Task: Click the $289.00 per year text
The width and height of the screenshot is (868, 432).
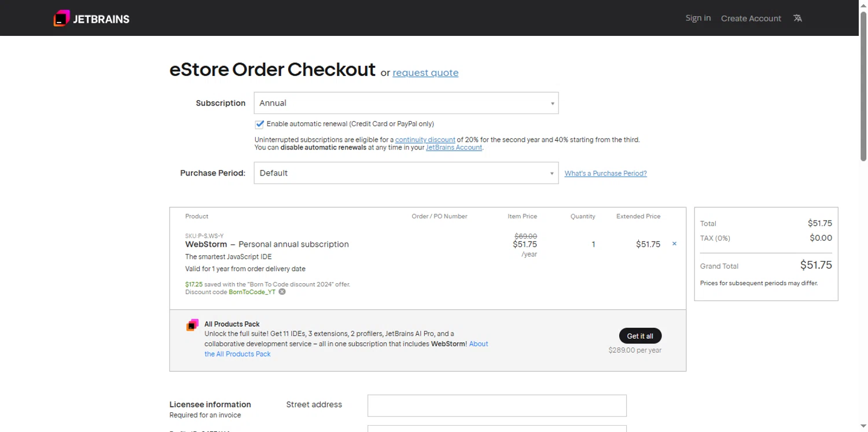Action: click(635, 350)
